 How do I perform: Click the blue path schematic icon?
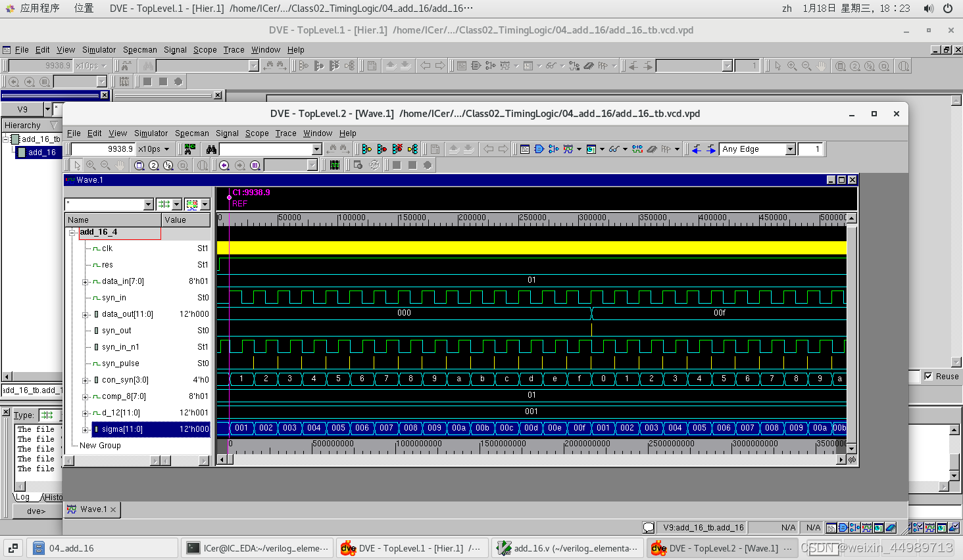(x=554, y=149)
